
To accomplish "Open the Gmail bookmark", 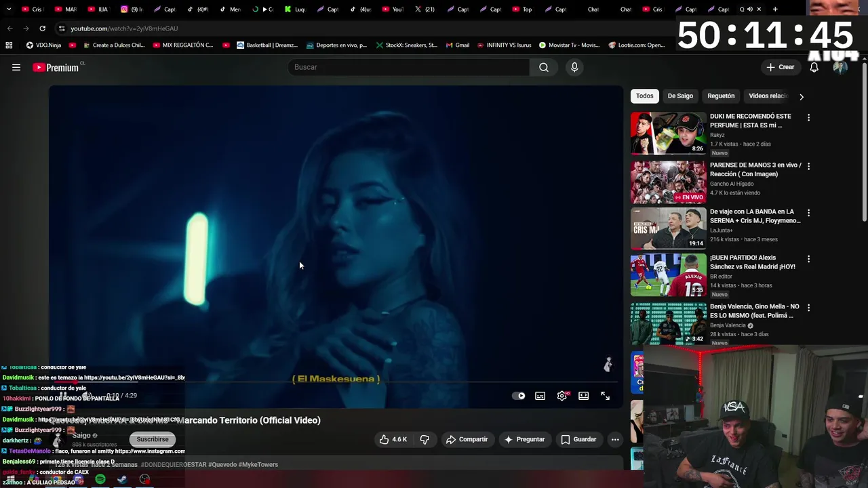I will [458, 45].
